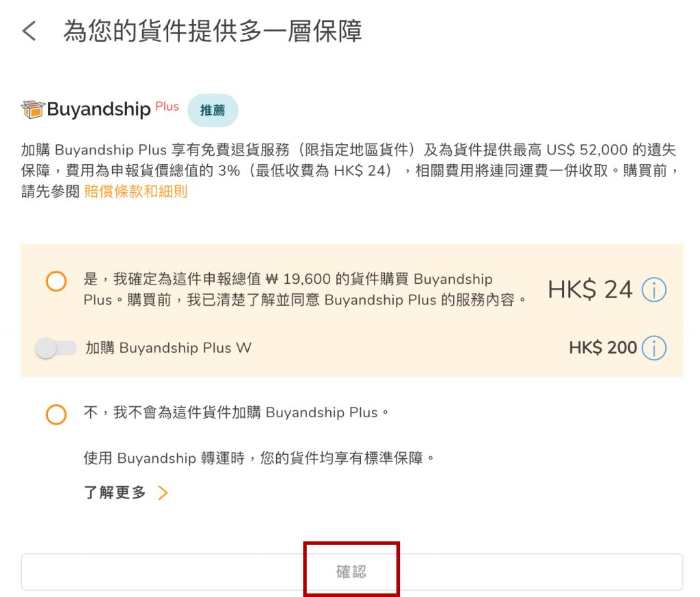
Task: Open the 賠償條款和細則 terms link
Action: [136, 192]
